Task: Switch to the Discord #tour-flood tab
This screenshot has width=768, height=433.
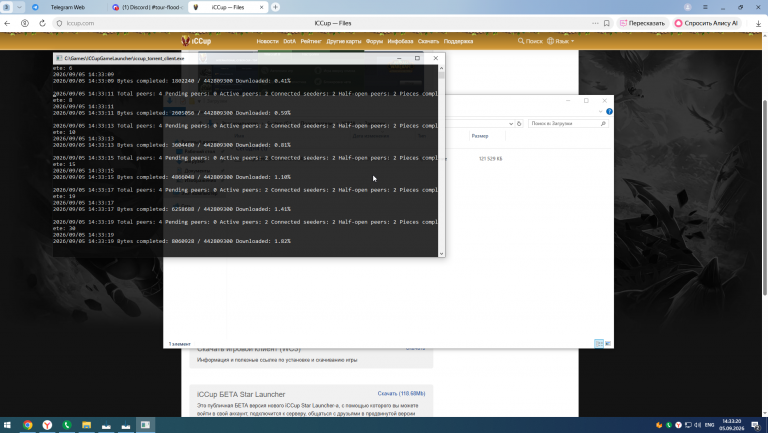Action: (x=148, y=7)
